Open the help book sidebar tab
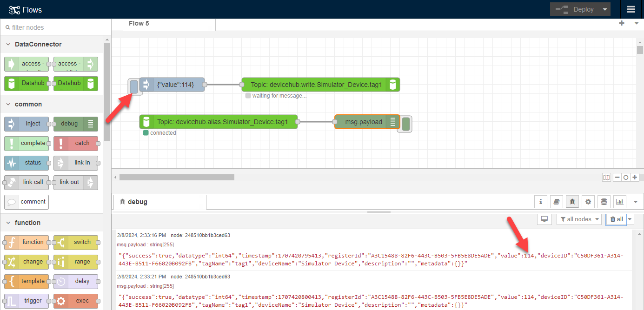Screen dimensions: 644x310 click(x=556, y=202)
